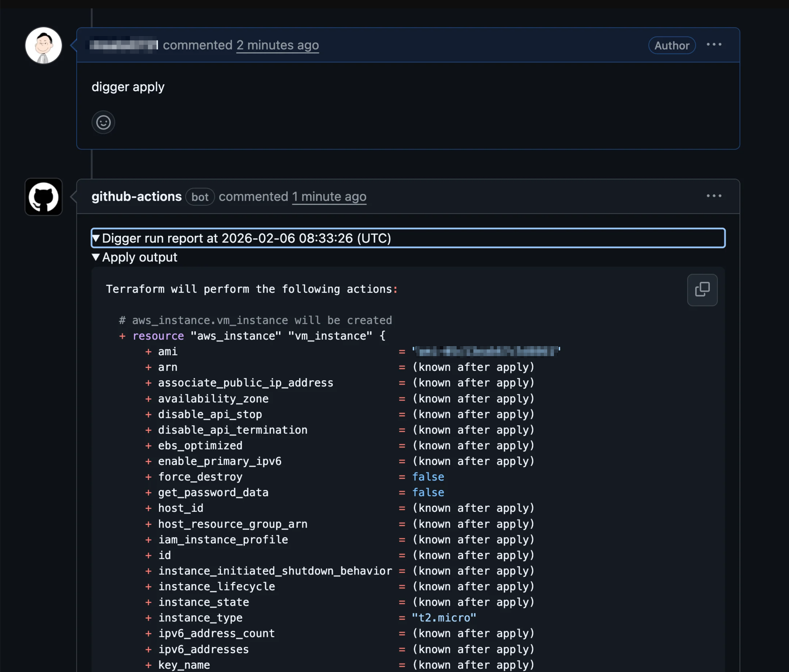Click the 'Terraform will perform the following actions' line

pyautogui.click(x=251, y=289)
